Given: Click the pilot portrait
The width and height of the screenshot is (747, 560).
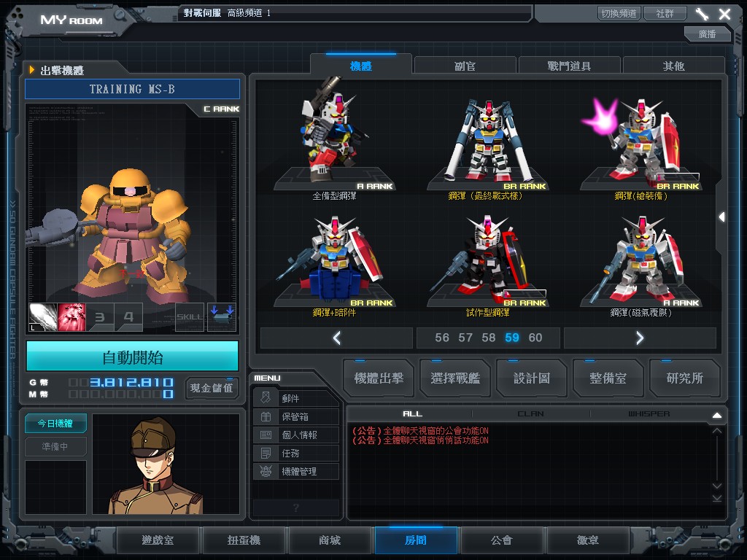Looking at the screenshot, I should 166,464.
